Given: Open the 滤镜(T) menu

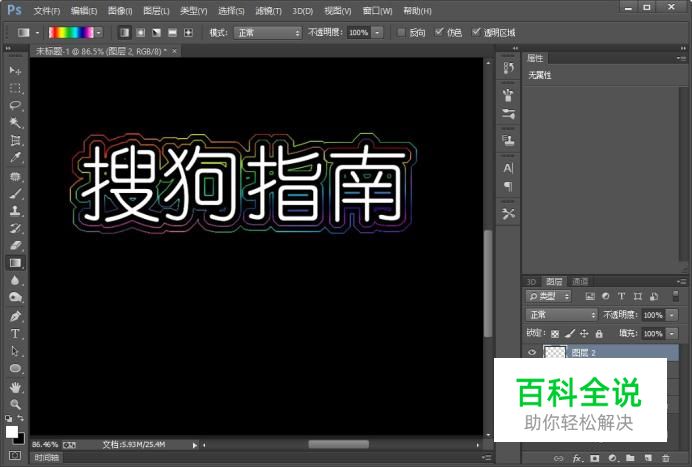Looking at the screenshot, I should tap(268, 11).
